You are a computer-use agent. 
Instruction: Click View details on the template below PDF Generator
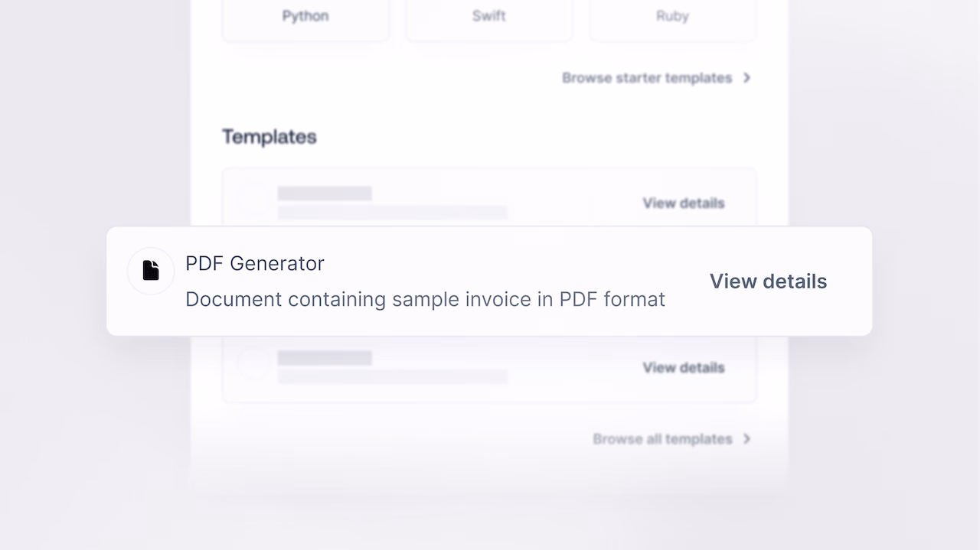pos(684,367)
